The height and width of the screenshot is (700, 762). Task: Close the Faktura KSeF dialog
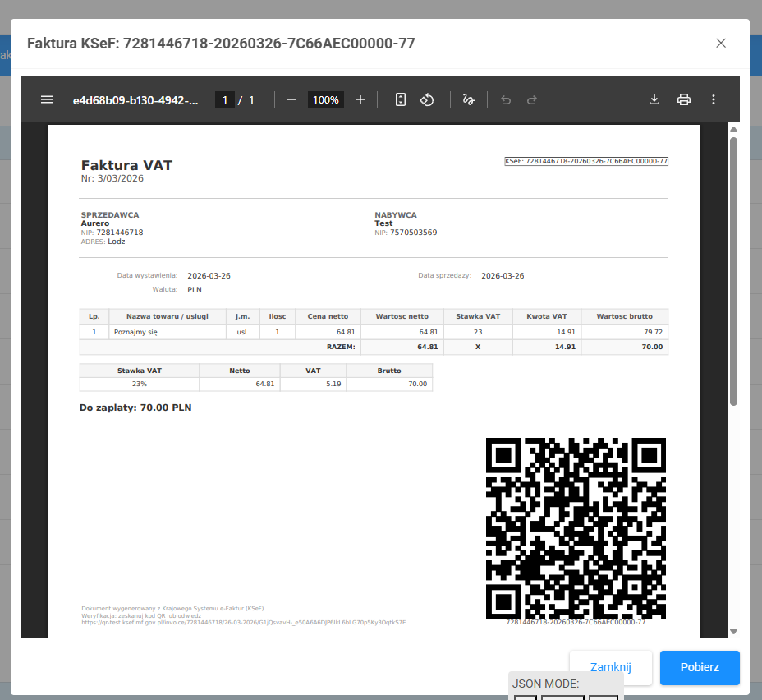[x=721, y=44]
